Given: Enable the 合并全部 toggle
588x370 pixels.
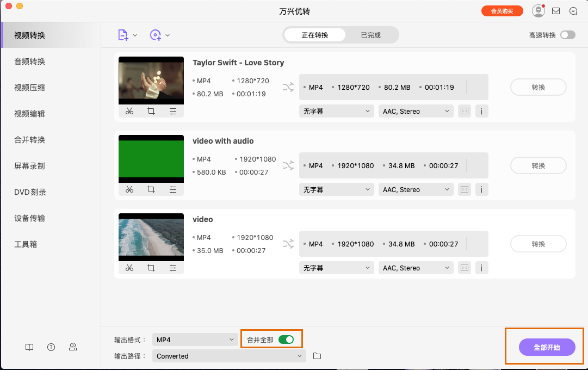Looking at the screenshot, I should click(x=285, y=338).
